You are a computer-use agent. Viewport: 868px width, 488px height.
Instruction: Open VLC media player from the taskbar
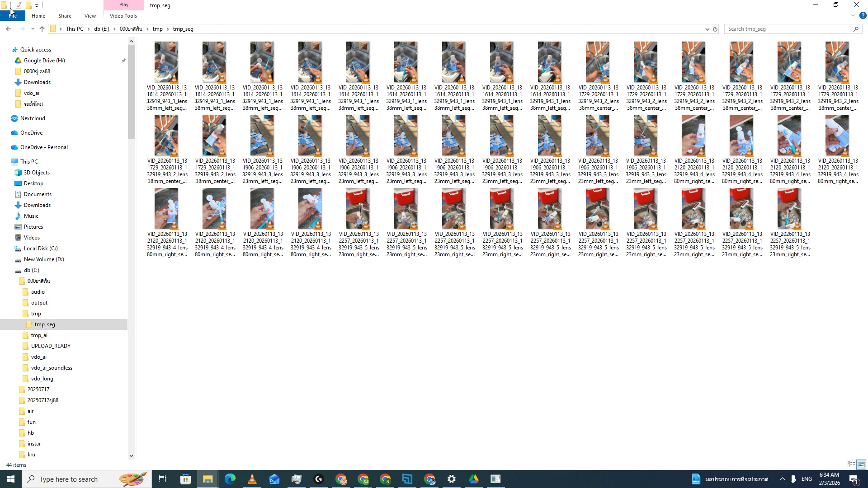(x=252, y=479)
